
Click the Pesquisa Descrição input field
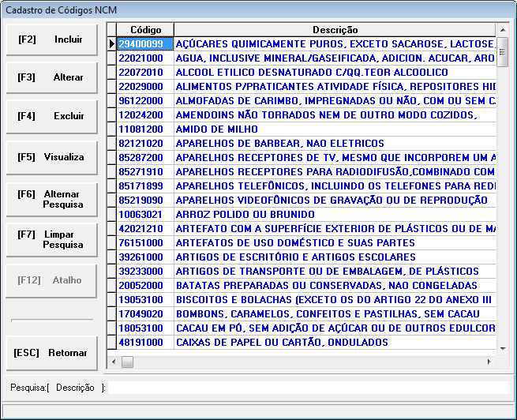pyautogui.click(x=308, y=388)
